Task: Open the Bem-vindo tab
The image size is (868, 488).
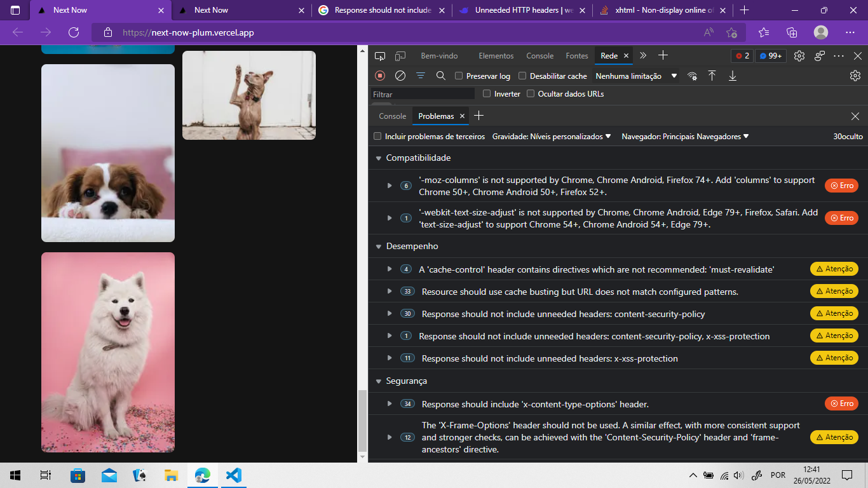Action: tap(439, 56)
